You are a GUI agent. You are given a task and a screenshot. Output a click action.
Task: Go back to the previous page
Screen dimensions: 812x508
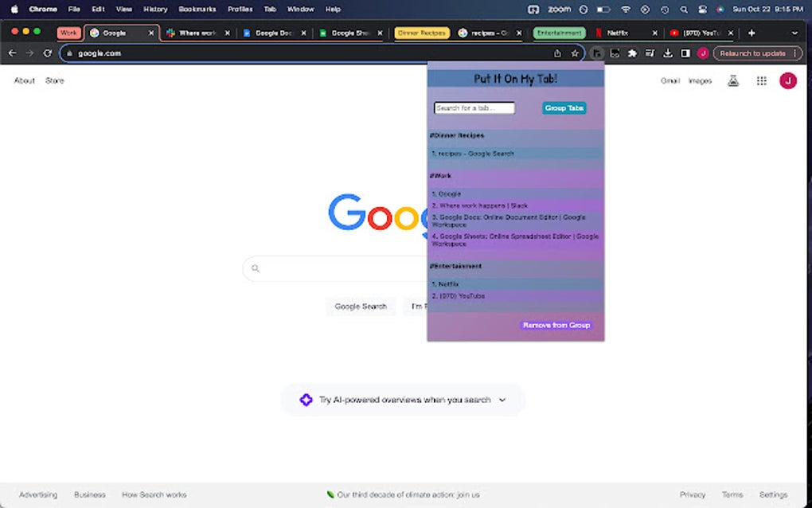13,53
